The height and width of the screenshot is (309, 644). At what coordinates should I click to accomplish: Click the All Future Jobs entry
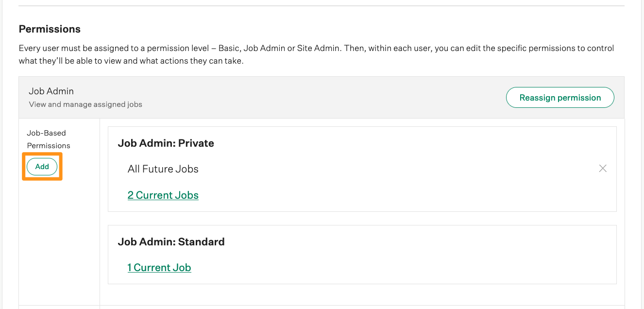[163, 169]
